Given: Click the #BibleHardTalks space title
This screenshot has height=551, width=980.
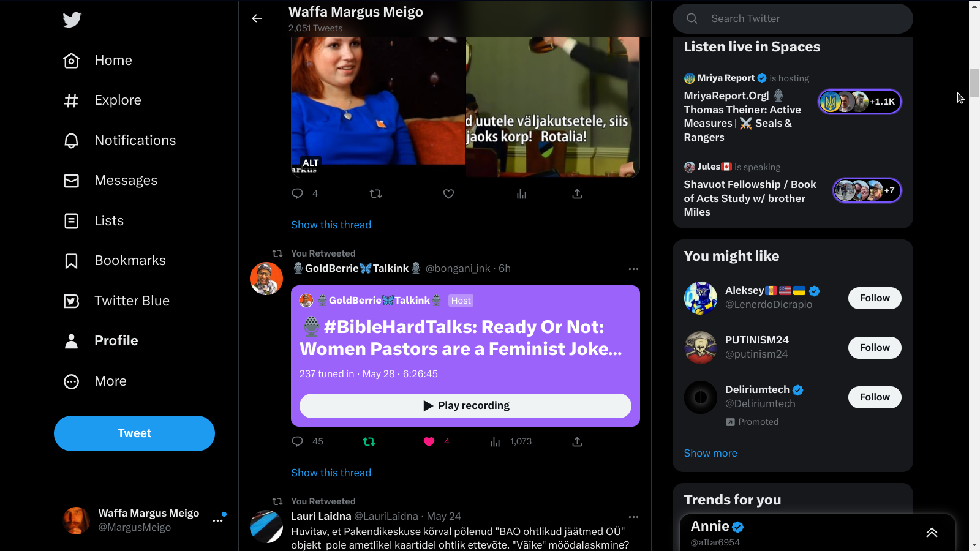Looking at the screenshot, I should click(x=461, y=338).
